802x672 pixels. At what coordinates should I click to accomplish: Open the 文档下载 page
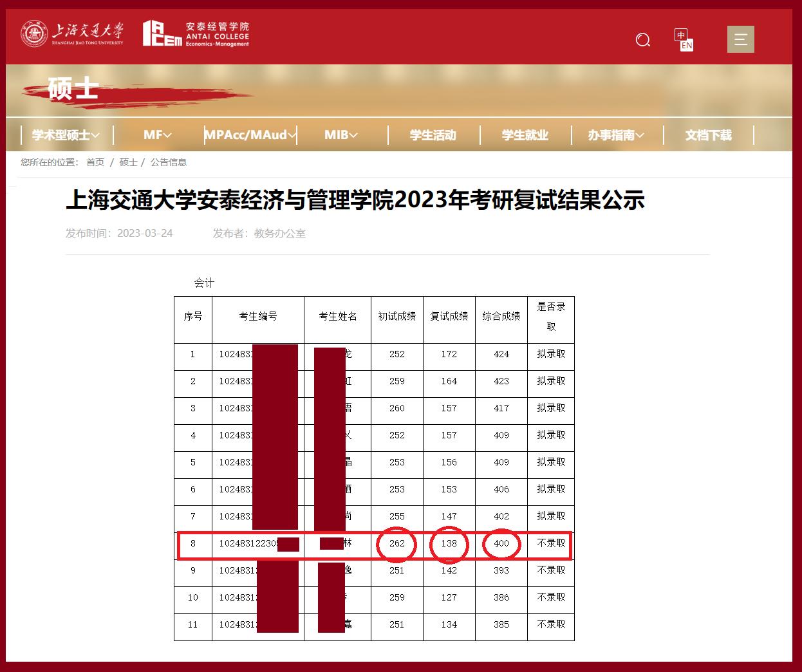(707, 135)
